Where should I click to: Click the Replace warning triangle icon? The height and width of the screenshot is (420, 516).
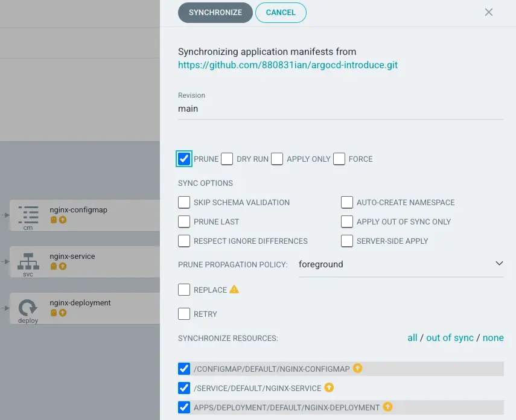[234, 290]
